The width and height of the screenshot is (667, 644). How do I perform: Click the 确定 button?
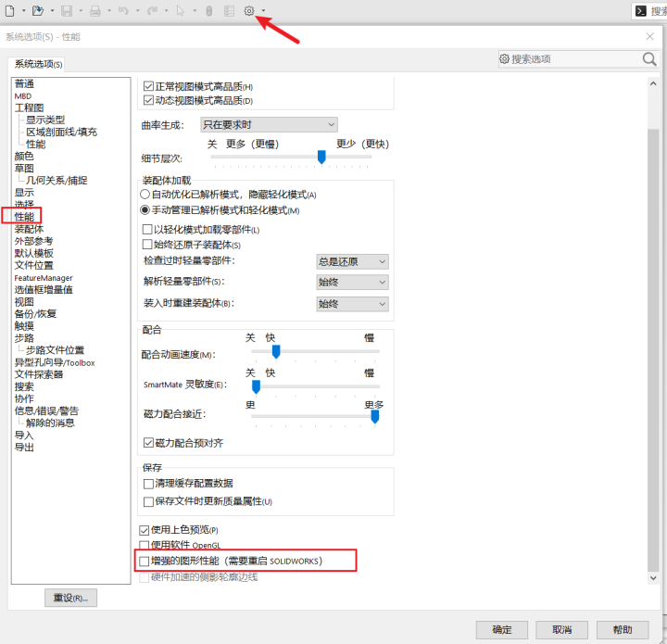coord(502,629)
